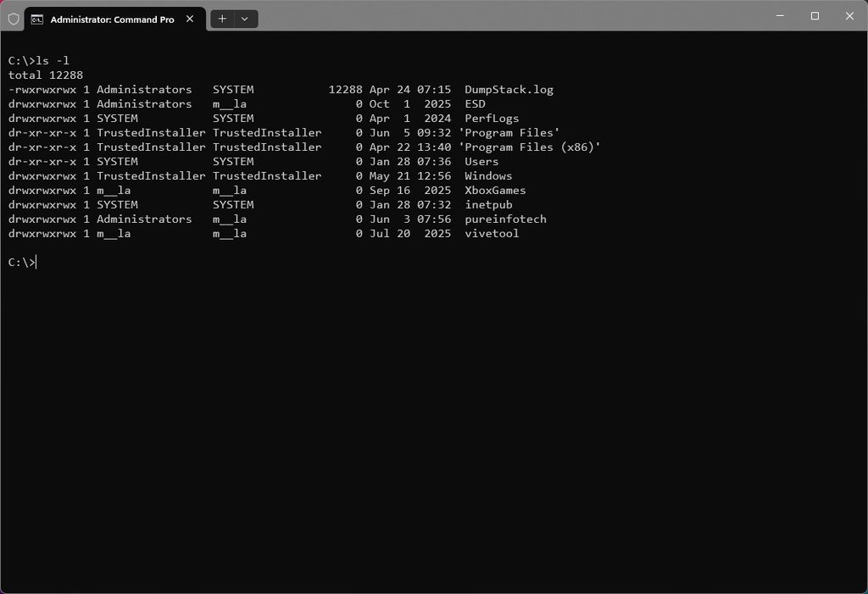868x594 pixels.
Task: Click the TrustedInstaller owner of Windows row
Action: point(151,176)
